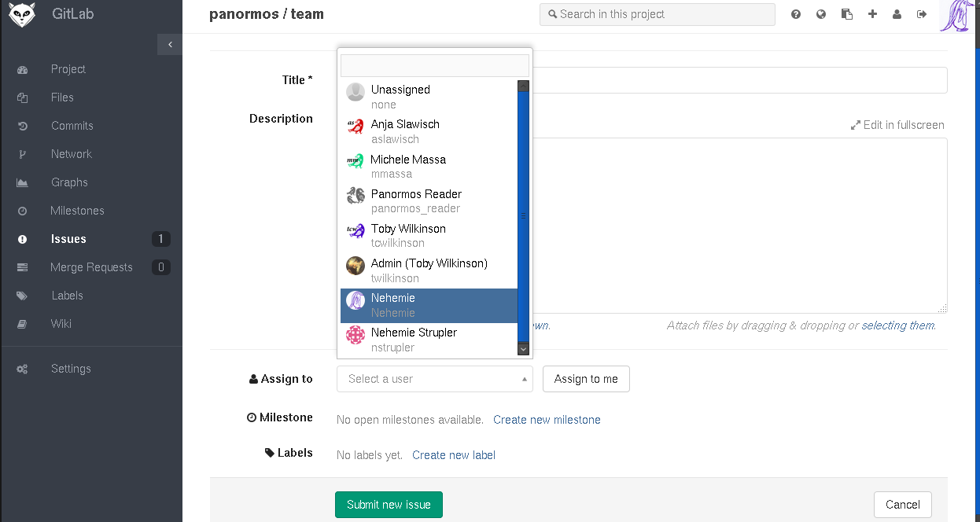Click the help question mark icon
The image size is (980, 522).
pos(796,14)
